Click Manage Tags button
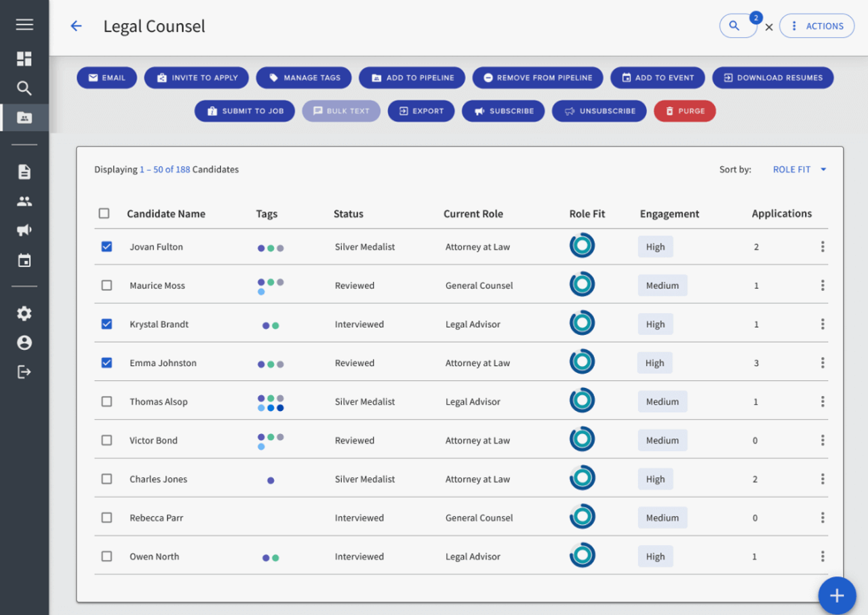This screenshot has width=868, height=615. coord(304,77)
